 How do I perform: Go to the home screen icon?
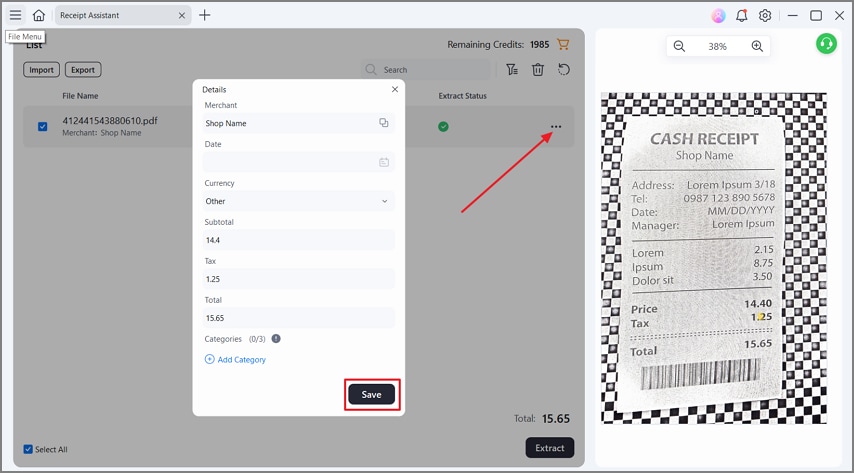39,15
